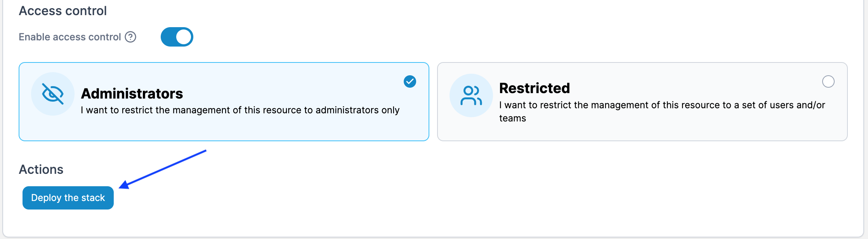Disable the Enable access control toggle
The width and height of the screenshot is (868, 239).
tap(177, 37)
